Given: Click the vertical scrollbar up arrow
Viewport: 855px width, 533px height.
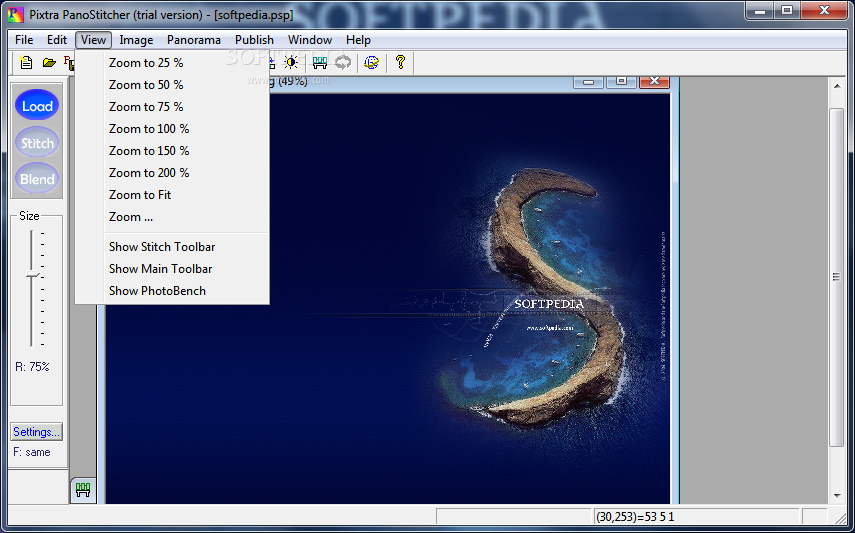Looking at the screenshot, I should point(837,86).
